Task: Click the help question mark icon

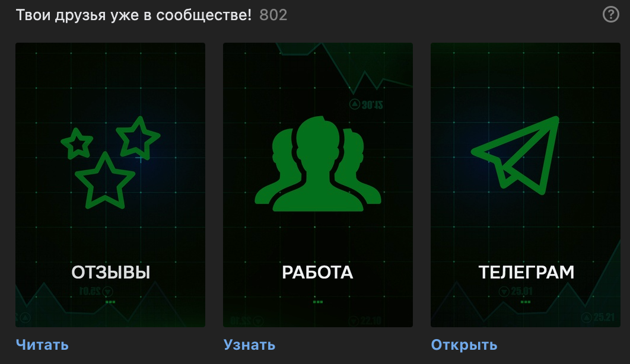Action: click(610, 15)
